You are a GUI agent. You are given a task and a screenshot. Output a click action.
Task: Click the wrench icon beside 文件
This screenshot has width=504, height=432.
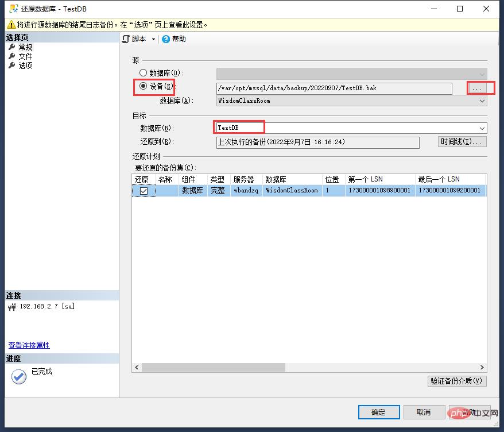click(x=11, y=56)
